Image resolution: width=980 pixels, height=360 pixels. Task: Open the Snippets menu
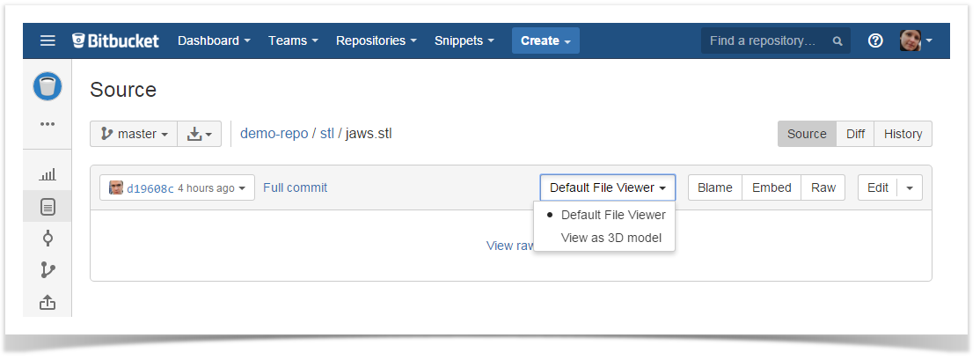point(464,40)
